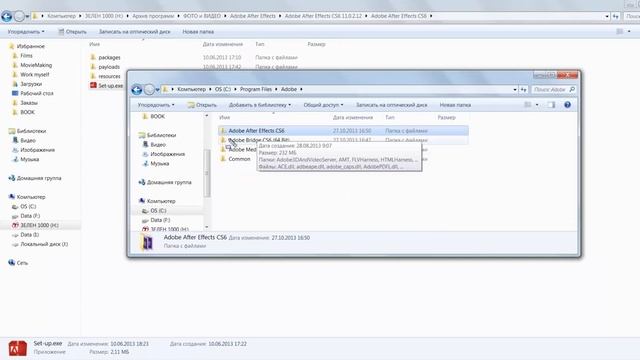Screen dimensions: 640x360
Task: Select the Common folder
Action: (239, 159)
